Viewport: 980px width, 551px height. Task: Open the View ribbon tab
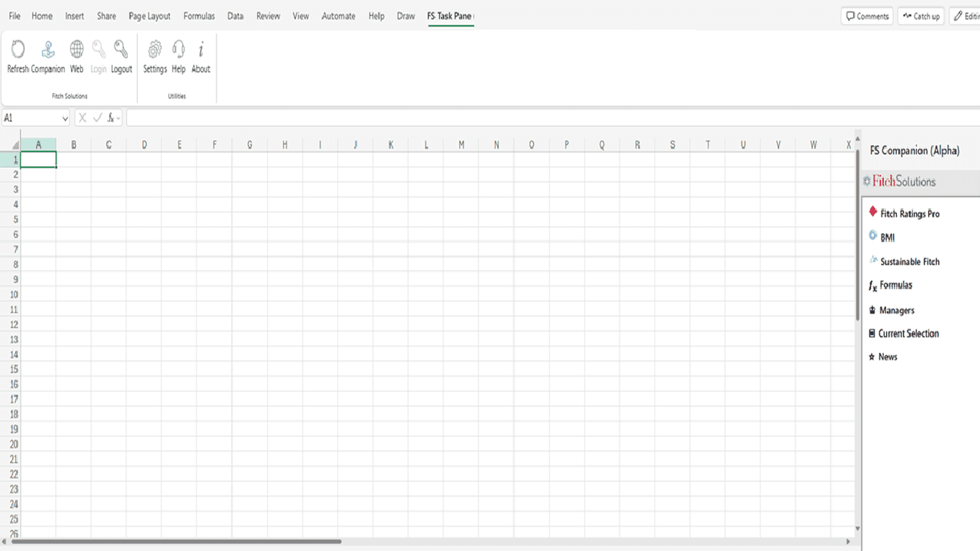(301, 16)
